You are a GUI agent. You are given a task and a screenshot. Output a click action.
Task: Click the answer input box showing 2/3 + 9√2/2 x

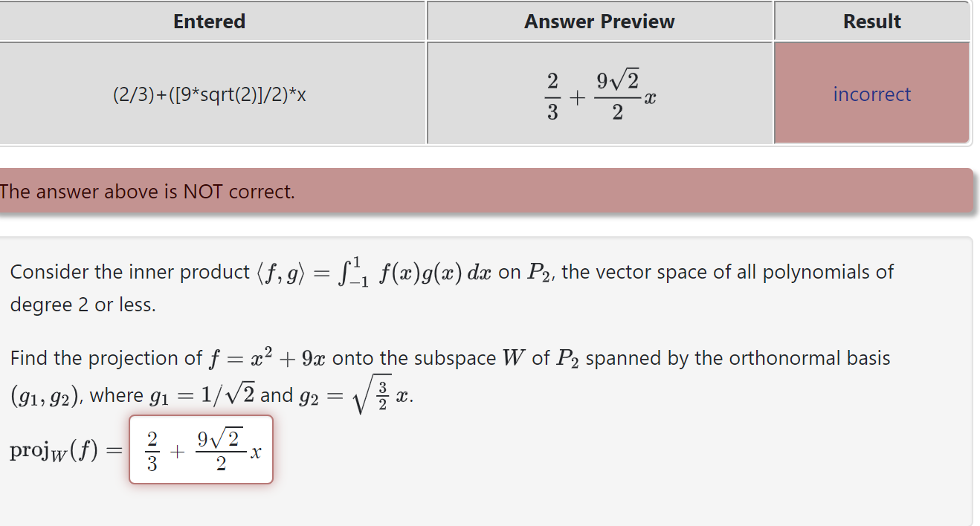pyautogui.click(x=201, y=449)
